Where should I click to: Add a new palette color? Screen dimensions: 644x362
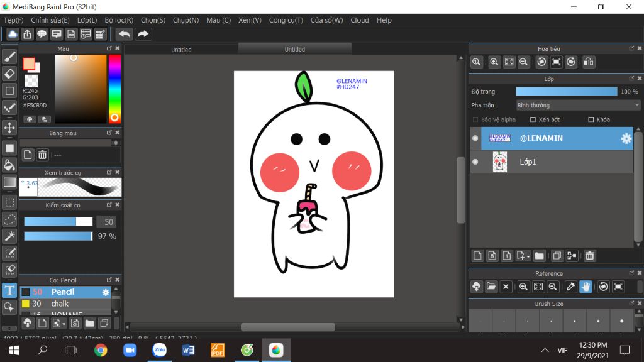point(28,155)
